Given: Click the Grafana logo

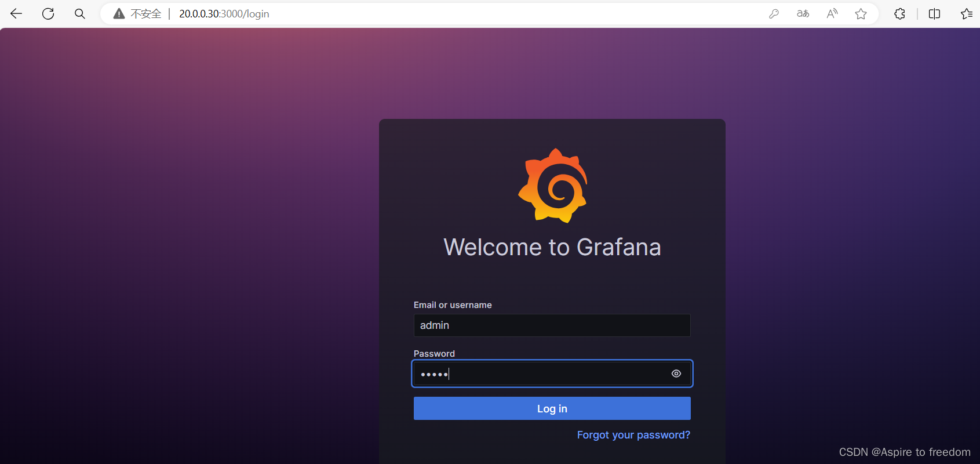Looking at the screenshot, I should (553, 186).
